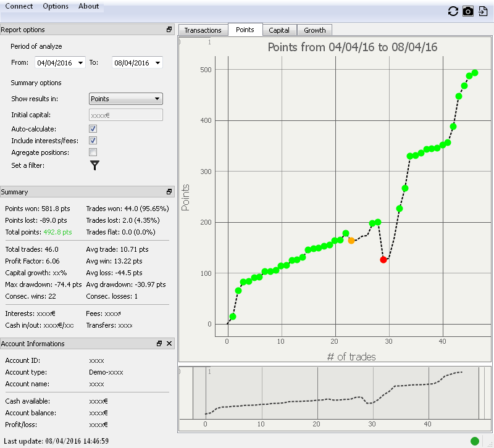The image size is (494, 448).
Task: Uncheck Include interests/fees
Action: (x=93, y=141)
